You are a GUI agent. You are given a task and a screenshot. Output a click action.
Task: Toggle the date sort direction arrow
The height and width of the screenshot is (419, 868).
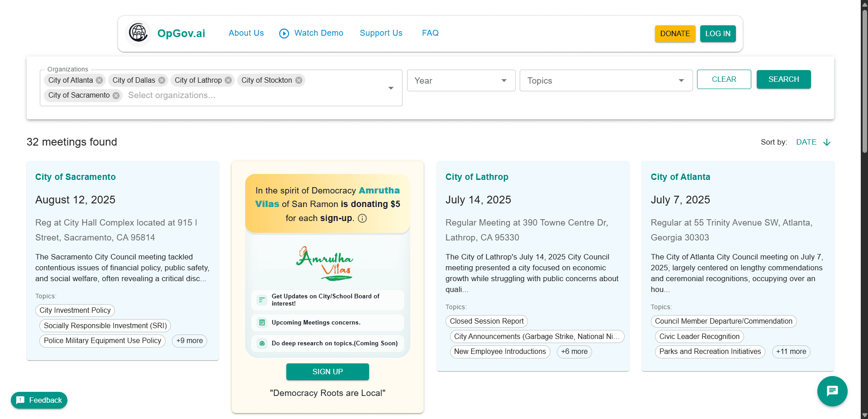(x=827, y=142)
